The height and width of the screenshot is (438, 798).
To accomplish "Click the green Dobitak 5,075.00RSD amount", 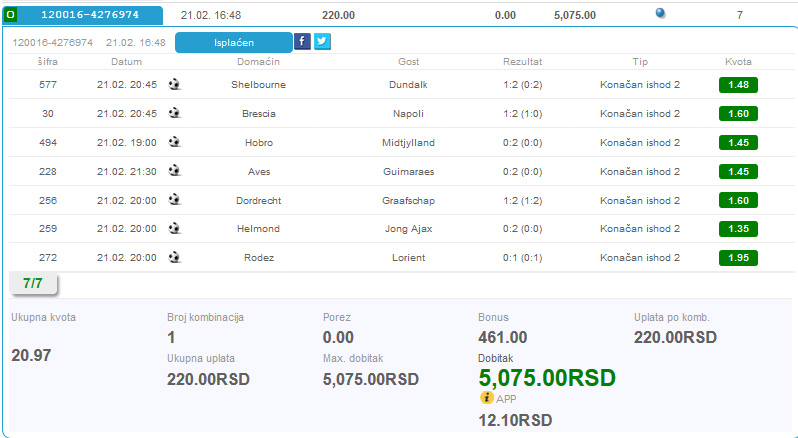I will tap(547, 378).
